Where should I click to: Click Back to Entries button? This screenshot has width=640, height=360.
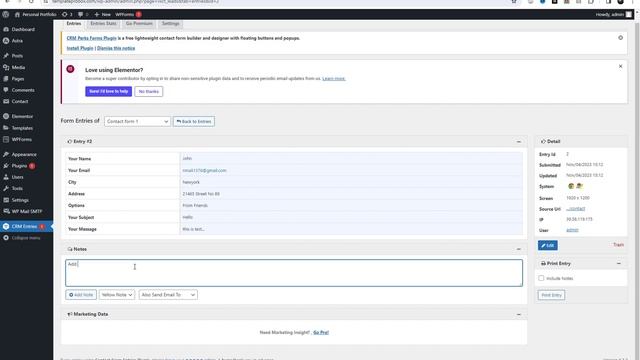[x=194, y=121]
